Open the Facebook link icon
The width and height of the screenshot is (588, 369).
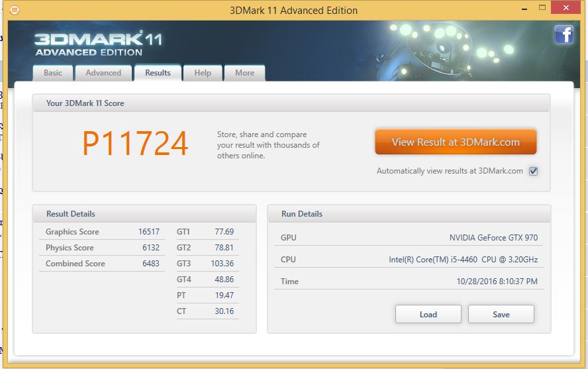(x=563, y=35)
